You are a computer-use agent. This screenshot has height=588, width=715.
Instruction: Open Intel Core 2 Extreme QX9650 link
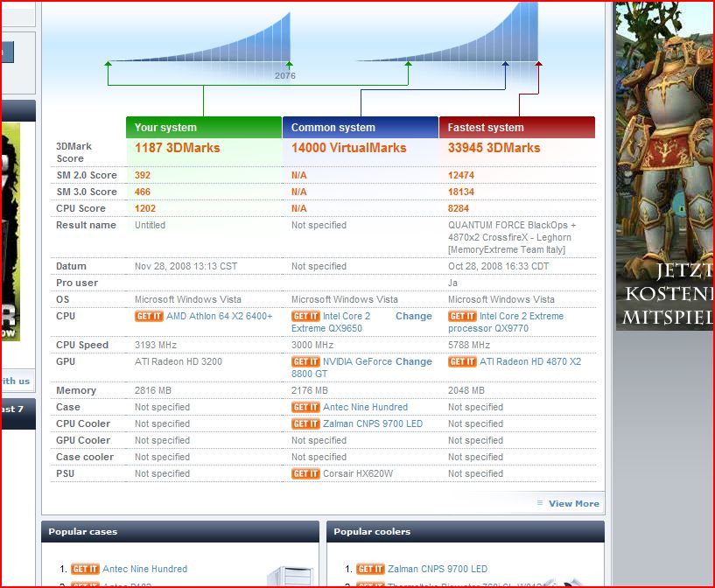[x=332, y=322]
